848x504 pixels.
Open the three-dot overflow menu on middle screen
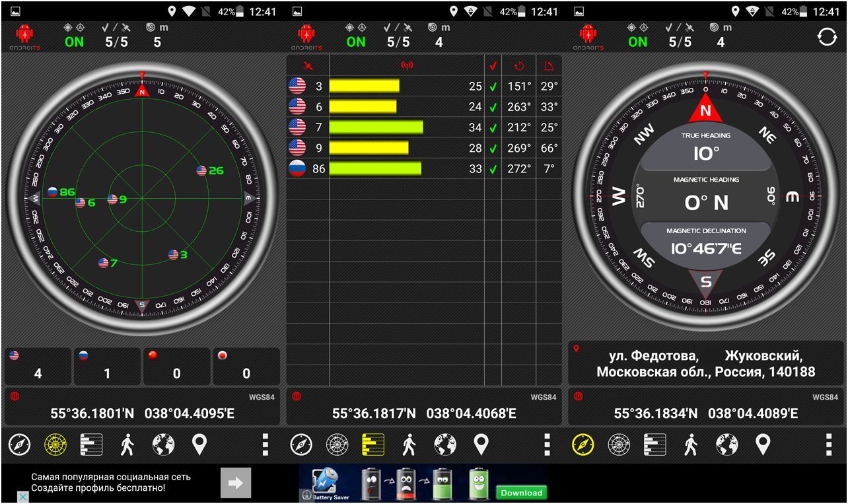point(547,445)
